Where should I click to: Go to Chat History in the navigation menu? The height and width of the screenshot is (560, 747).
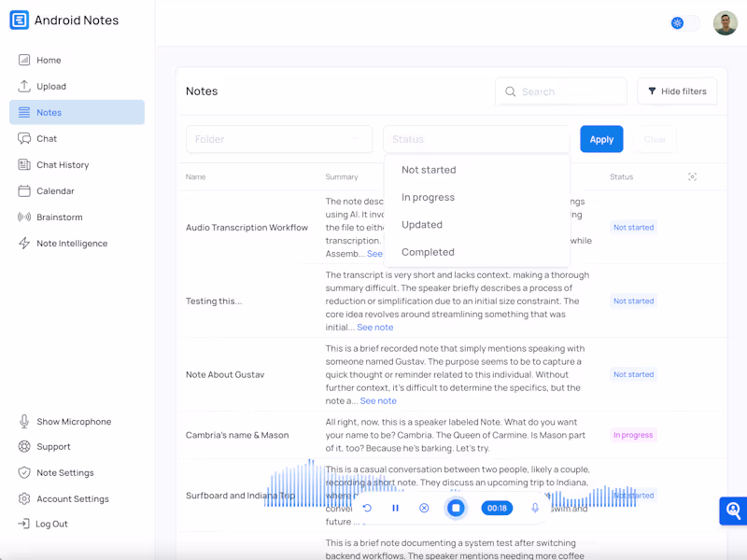[x=58, y=164]
